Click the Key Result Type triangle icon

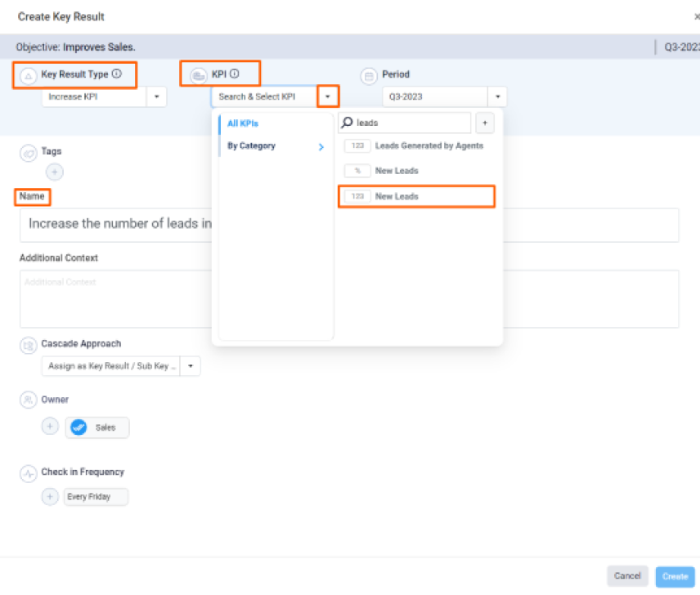[28, 76]
